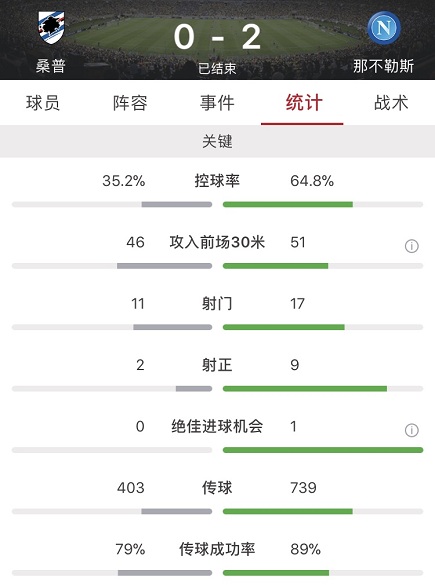Tap the Sampdoria team crest

51,28
